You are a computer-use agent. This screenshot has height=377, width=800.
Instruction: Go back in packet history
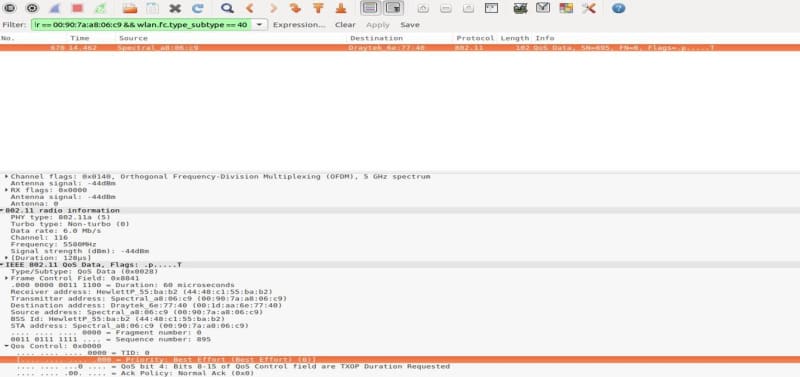249,8
